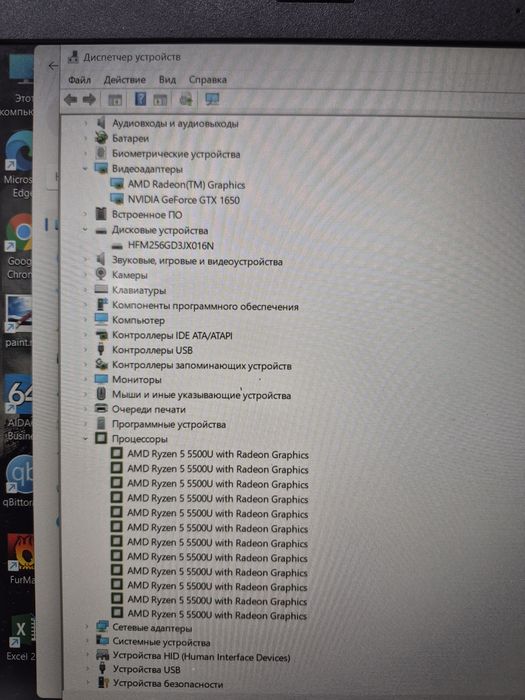The width and height of the screenshot is (525, 700).
Task: Expand the Клавиатуры node
Action: [x=85, y=290]
